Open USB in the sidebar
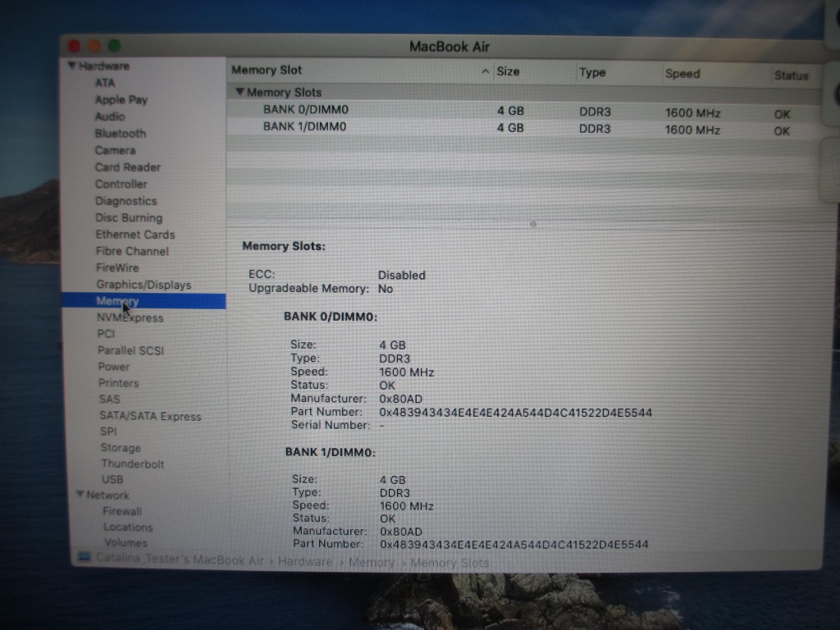Viewport: 840px width, 630px height. click(112, 479)
